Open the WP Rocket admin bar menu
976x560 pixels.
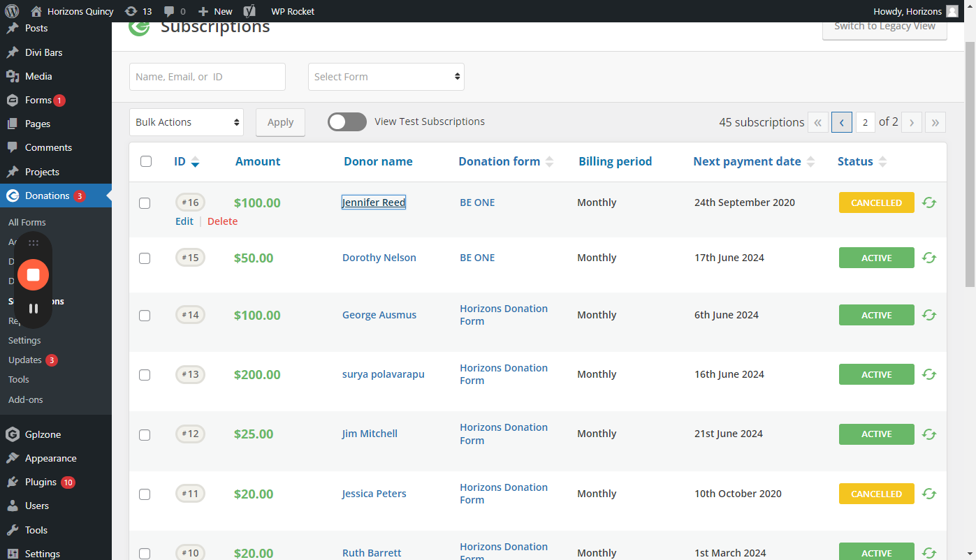[x=293, y=11]
